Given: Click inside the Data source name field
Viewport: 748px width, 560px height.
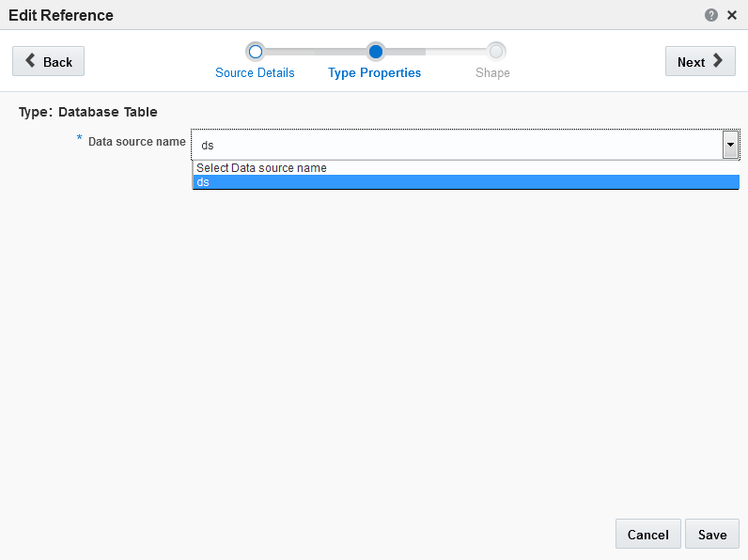Looking at the screenshot, I should [458, 145].
